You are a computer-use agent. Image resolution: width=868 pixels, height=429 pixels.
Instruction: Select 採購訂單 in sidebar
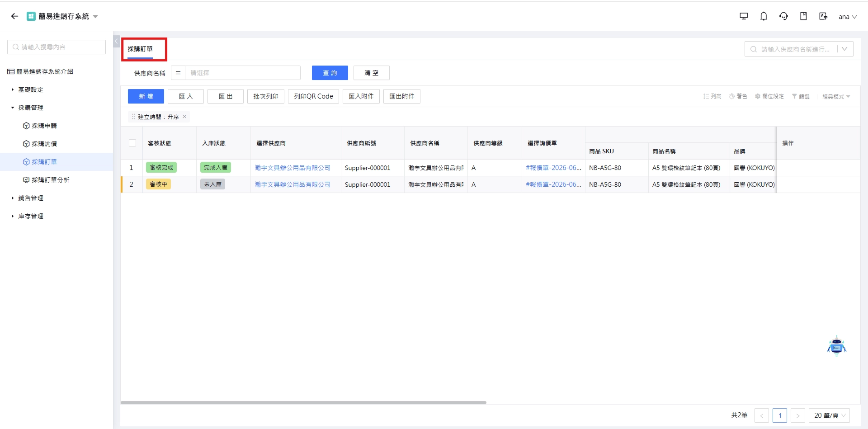(x=44, y=162)
